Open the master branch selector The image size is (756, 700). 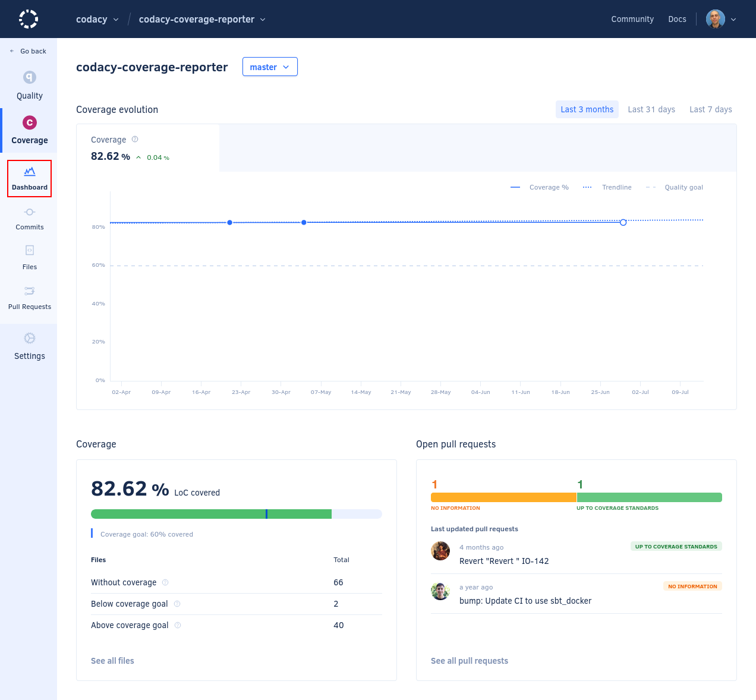270,67
